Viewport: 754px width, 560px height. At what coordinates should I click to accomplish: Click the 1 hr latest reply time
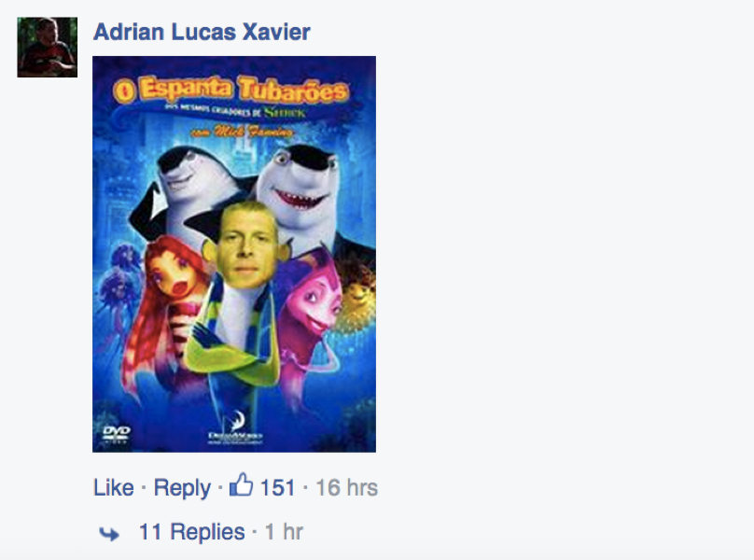pos(284,532)
